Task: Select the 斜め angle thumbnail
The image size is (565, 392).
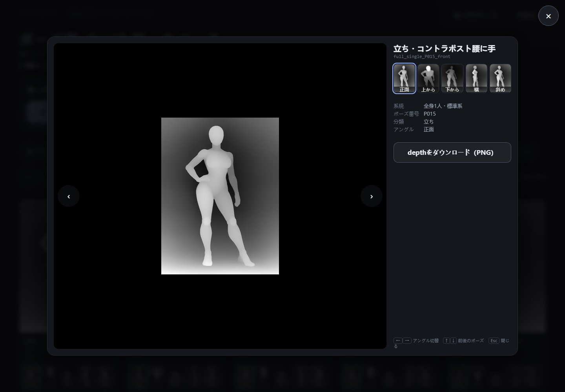Action: point(500,78)
